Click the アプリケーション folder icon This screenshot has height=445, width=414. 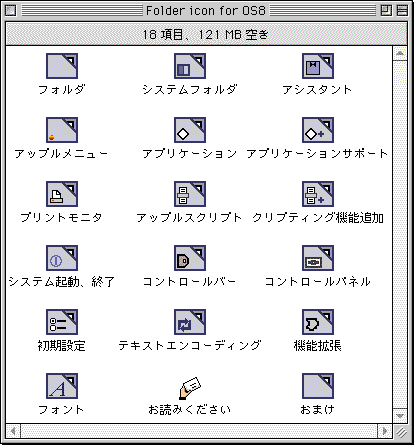point(190,130)
